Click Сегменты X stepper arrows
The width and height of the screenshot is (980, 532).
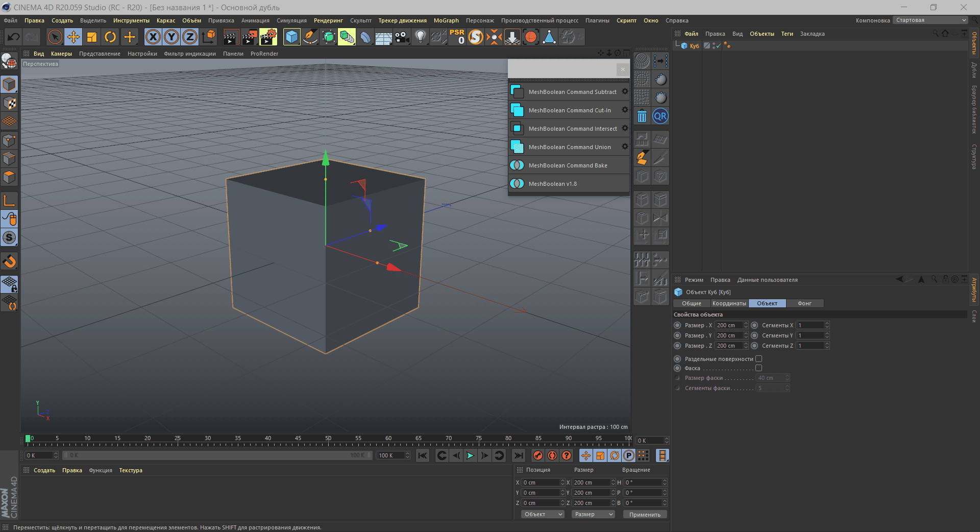(x=827, y=325)
